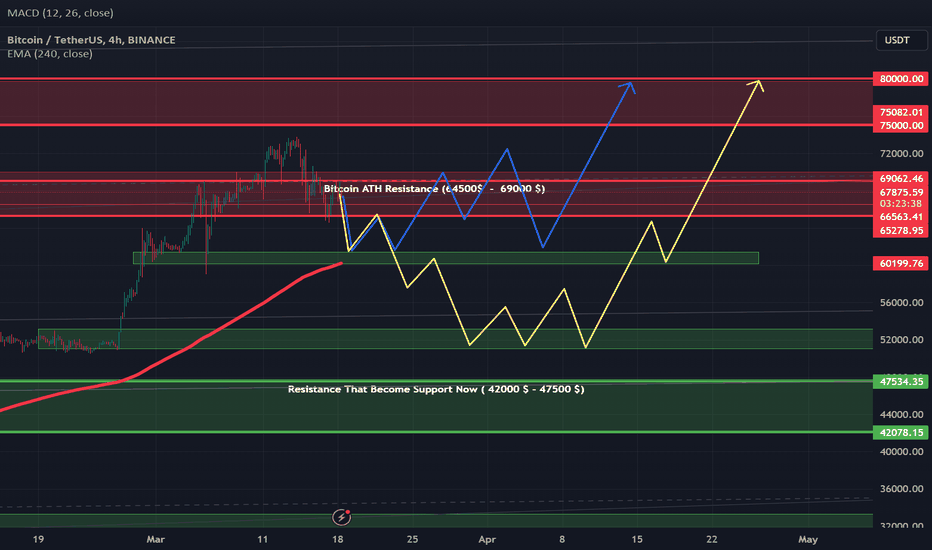Select the 75082.01 price label

903,113
